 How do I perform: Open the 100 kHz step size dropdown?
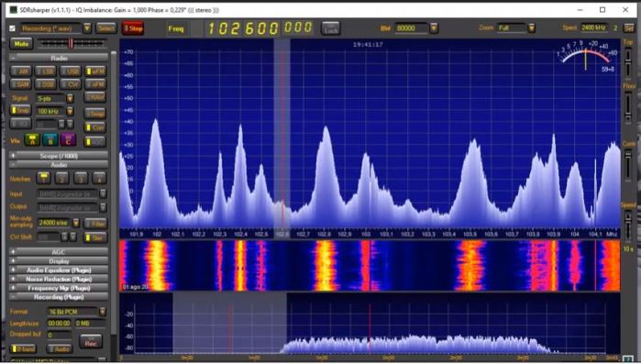coord(70,111)
